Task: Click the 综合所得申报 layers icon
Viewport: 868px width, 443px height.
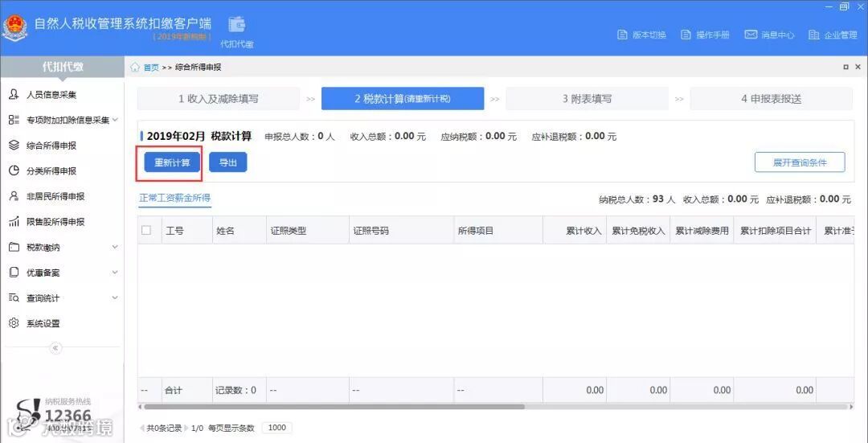Action: 14,145
